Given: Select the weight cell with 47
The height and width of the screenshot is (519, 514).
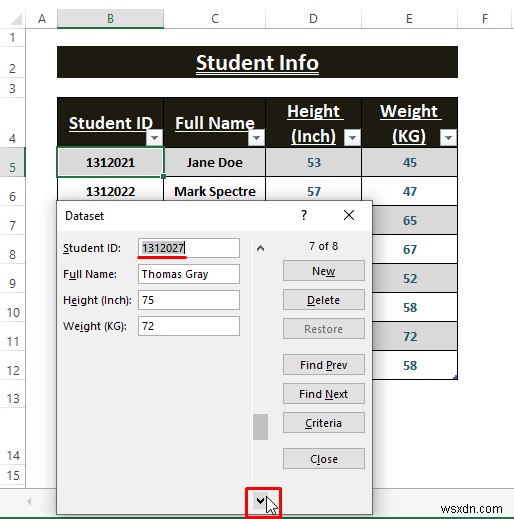Looking at the screenshot, I should [x=409, y=191].
